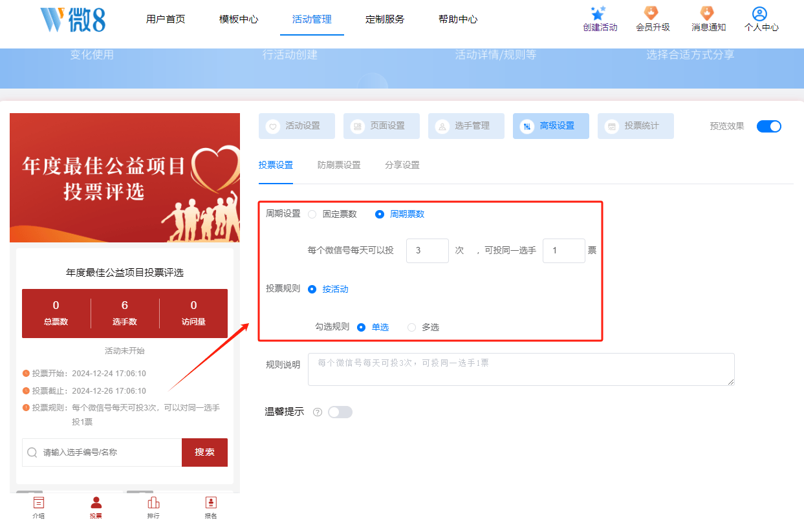Viewport: 804px width, 532px height.
Task: Switch to the 分享设置 tab
Action: pyautogui.click(x=402, y=165)
